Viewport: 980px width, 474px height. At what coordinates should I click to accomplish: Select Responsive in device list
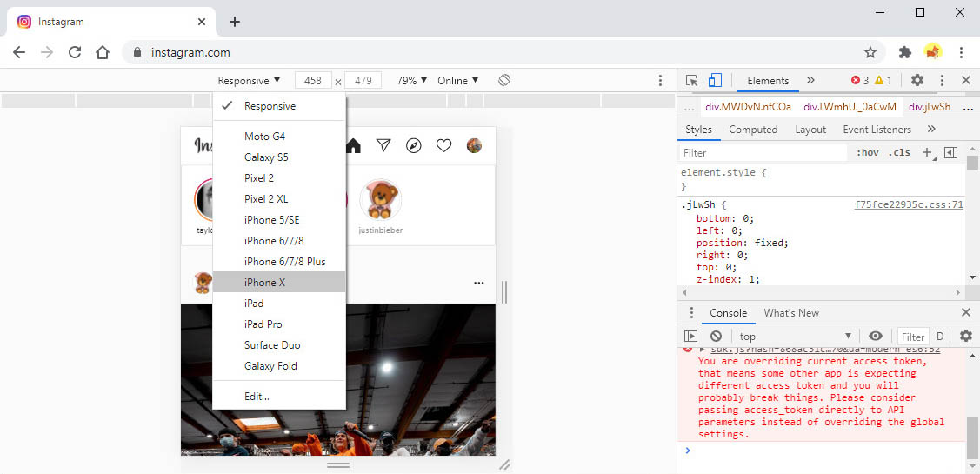279,106
